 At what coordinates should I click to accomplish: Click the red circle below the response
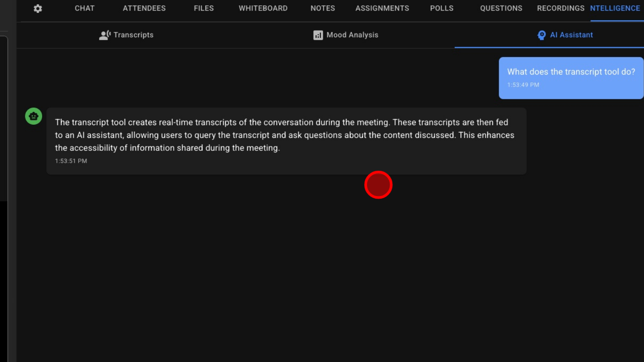pyautogui.click(x=378, y=185)
